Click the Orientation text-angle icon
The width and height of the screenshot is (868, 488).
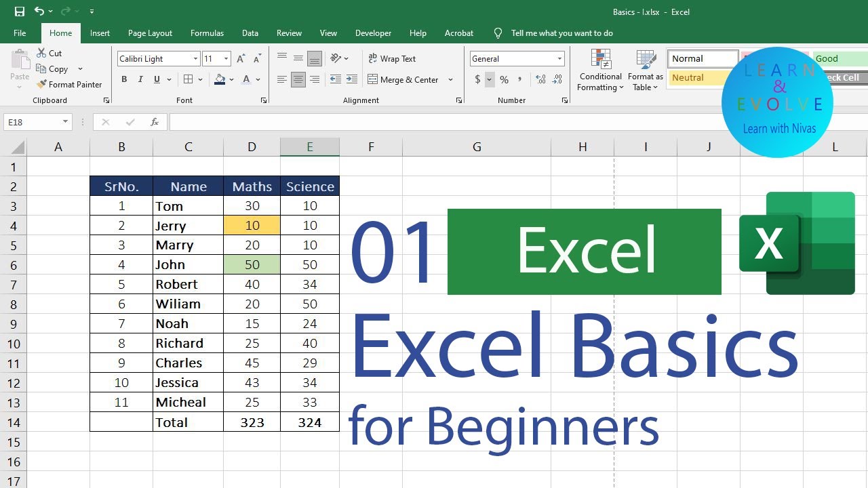(336, 59)
